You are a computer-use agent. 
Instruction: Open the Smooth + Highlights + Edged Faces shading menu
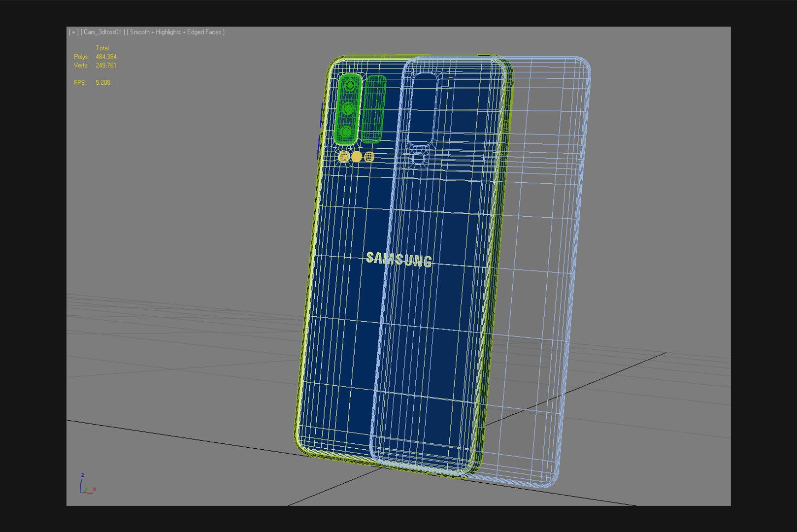[176, 32]
